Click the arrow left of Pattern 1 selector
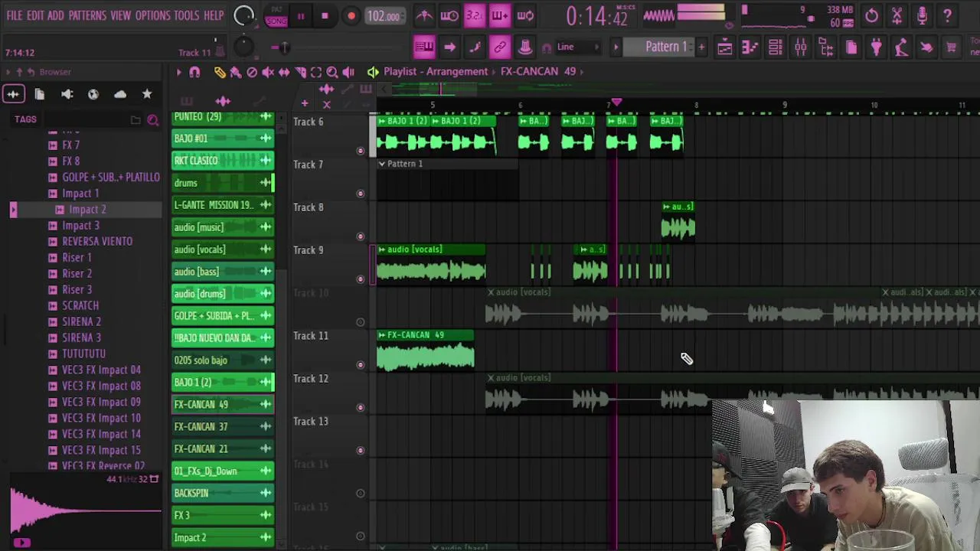Image resolution: width=980 pixels, height=551 pixels. click(x=615, y=47)
